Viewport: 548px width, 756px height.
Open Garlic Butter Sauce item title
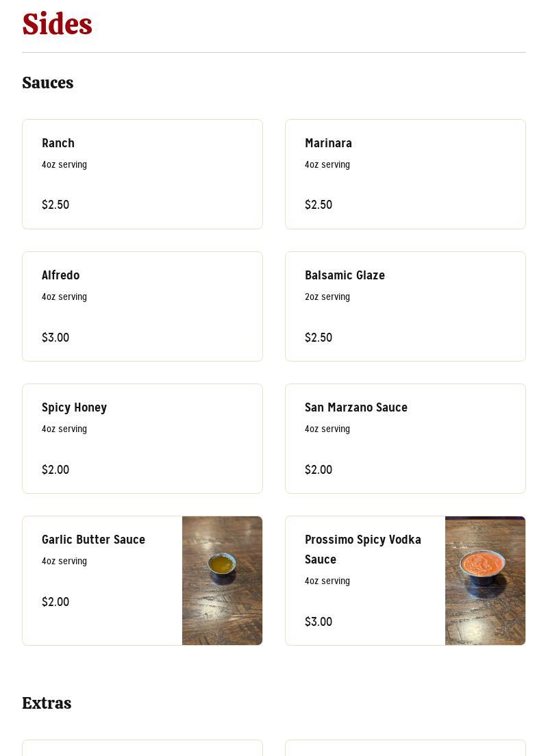93,540
